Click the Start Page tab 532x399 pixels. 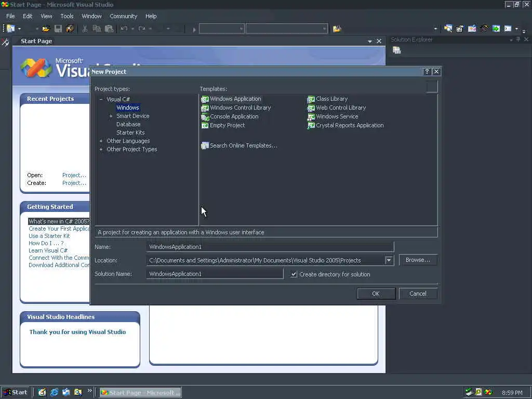(36, 41)
